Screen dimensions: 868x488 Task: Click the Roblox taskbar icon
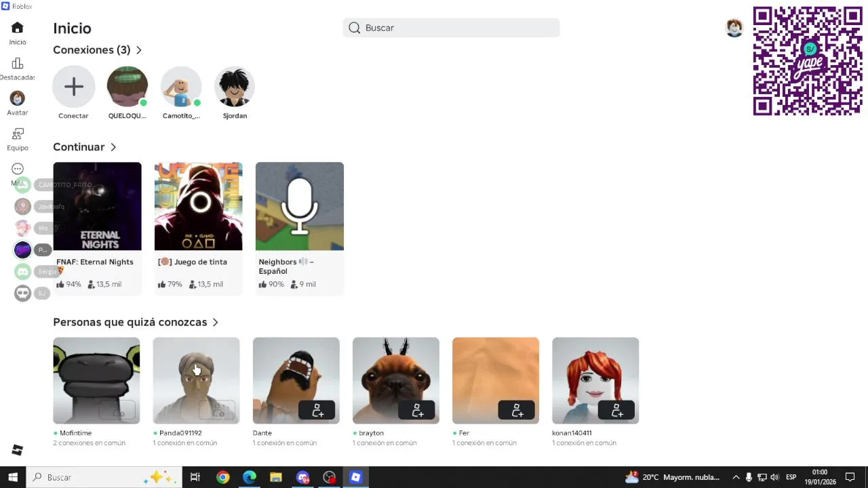point(356,477)
